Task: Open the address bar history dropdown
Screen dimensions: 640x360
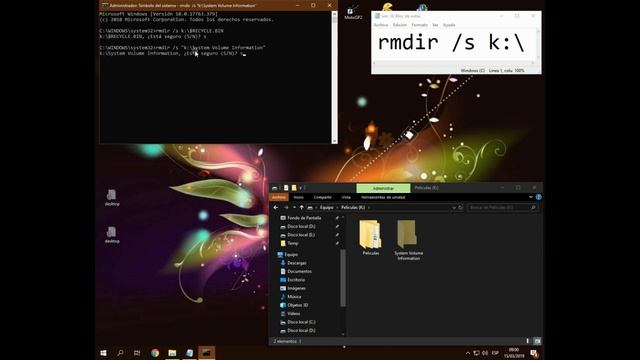Action: coord(454,207)
